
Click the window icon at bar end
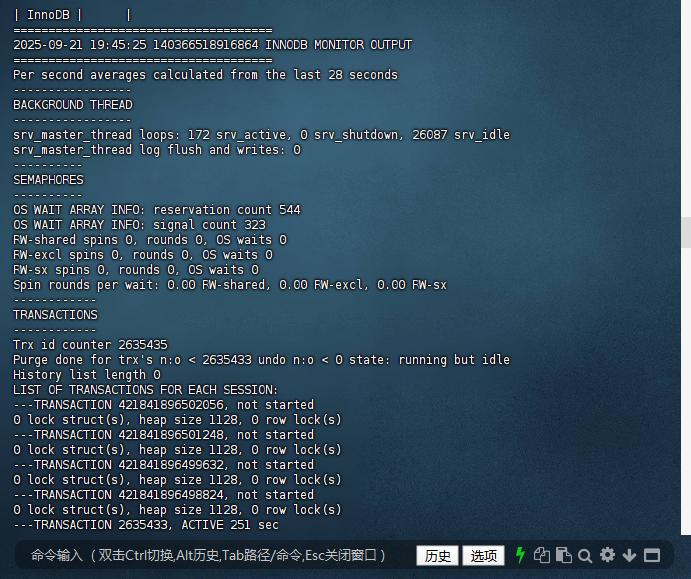[652, 555]
